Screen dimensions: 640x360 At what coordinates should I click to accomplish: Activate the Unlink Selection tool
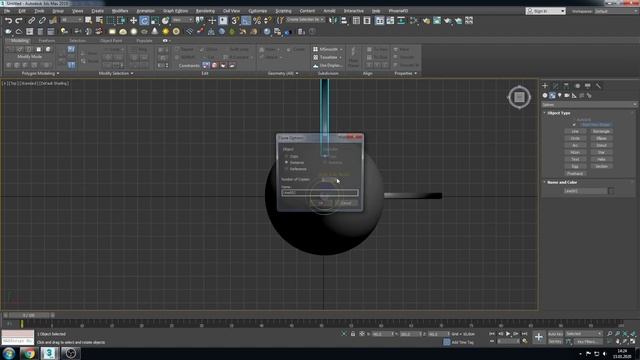click(x=42, y=20)
